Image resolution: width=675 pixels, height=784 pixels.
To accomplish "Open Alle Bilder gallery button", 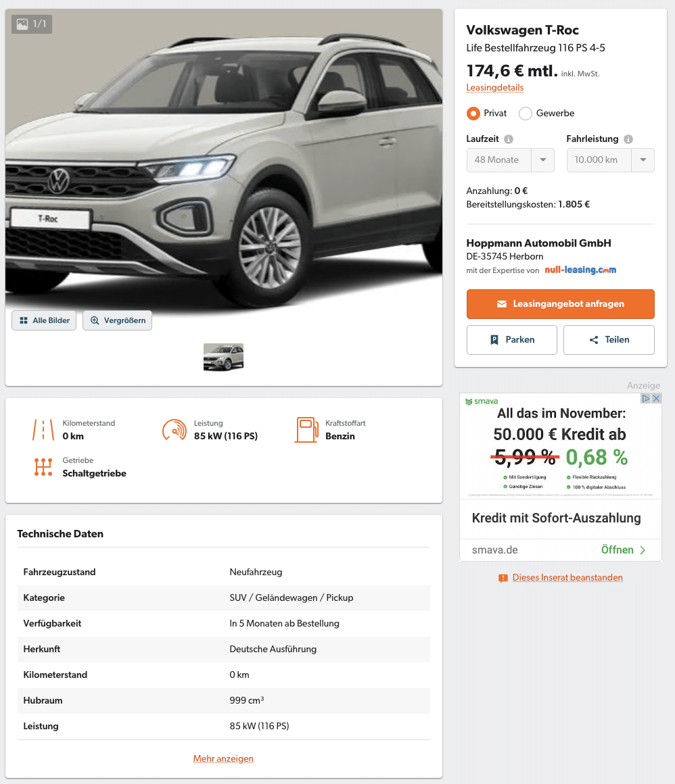I will 44,320.
